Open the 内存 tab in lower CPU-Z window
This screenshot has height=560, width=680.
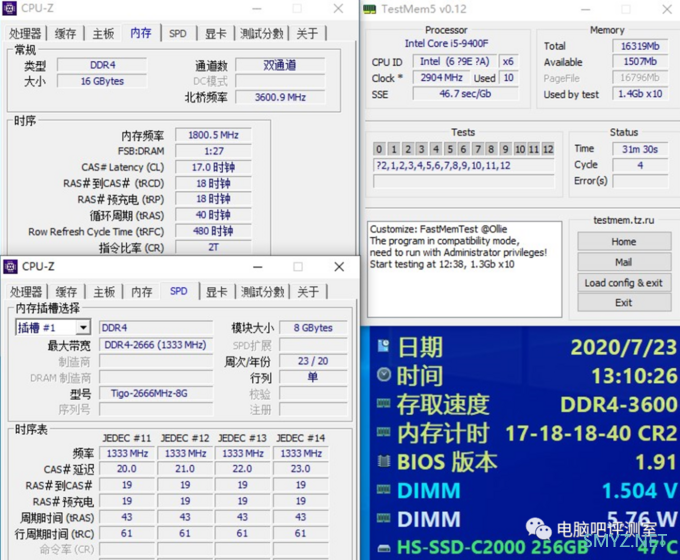(141, 291)
